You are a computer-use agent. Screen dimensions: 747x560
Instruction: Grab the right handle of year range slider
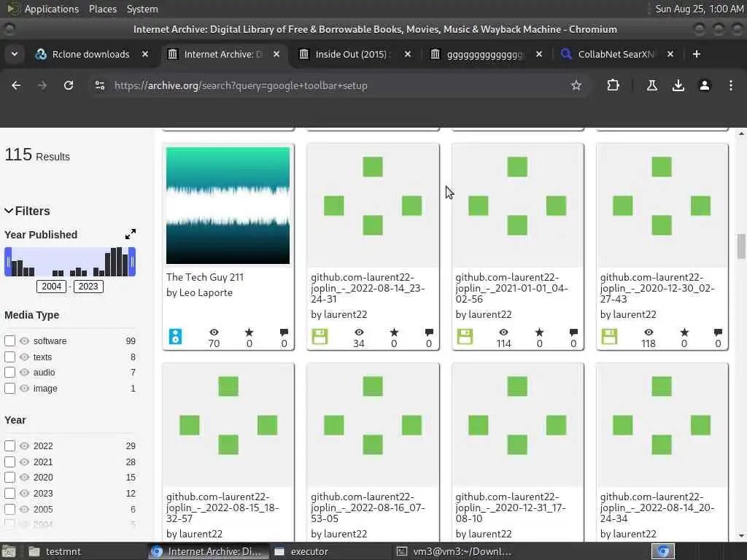pyautogui.click(x=132, y=262)
